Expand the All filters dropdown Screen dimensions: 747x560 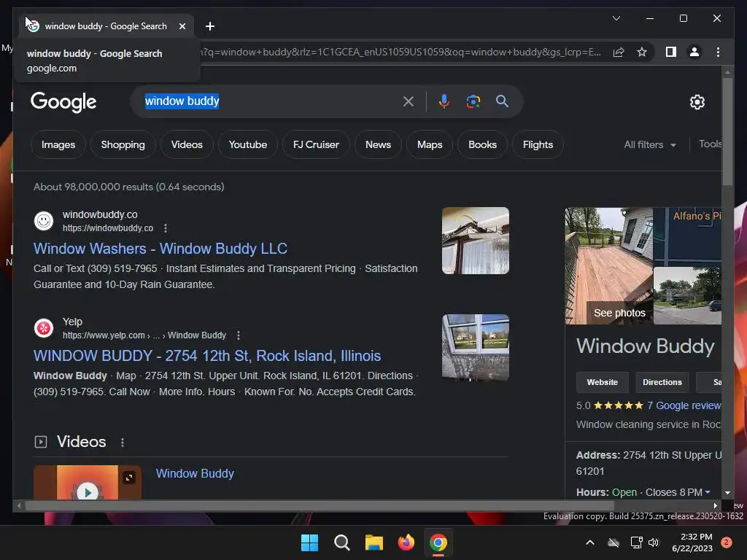point(650,145)
